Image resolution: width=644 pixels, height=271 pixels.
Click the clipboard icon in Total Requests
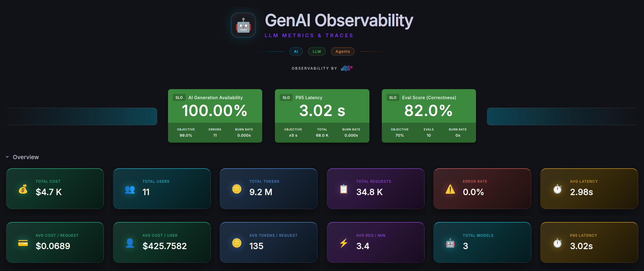[x=343, y=189]
